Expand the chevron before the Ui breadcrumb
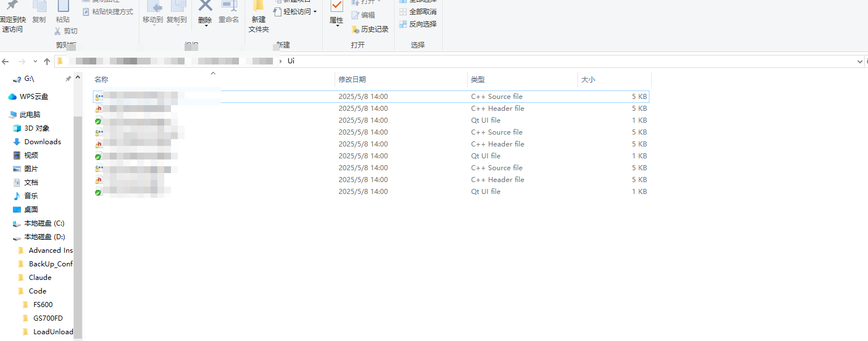Viewport: 868px width, 341px height. (280, 61)
